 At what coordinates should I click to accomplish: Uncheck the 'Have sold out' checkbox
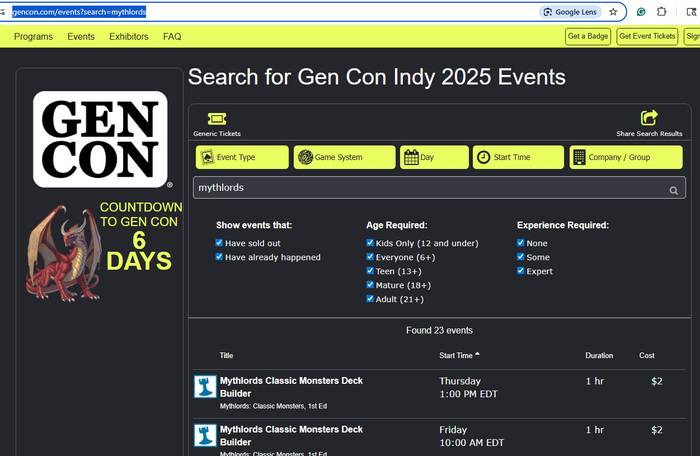(x=219, y=243)
